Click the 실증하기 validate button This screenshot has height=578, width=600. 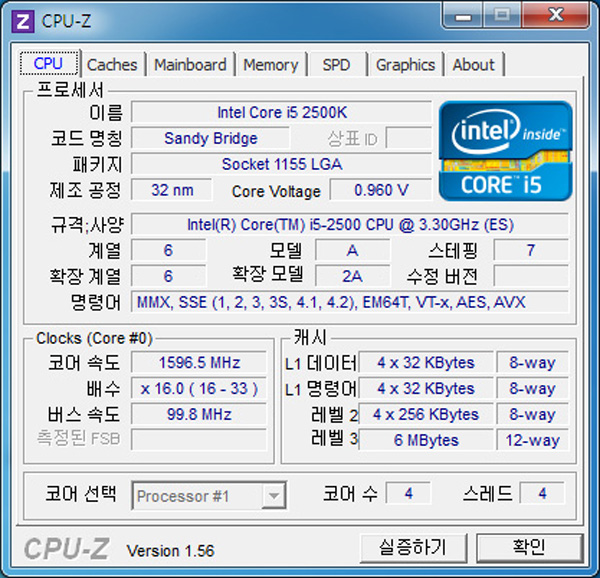413,548
